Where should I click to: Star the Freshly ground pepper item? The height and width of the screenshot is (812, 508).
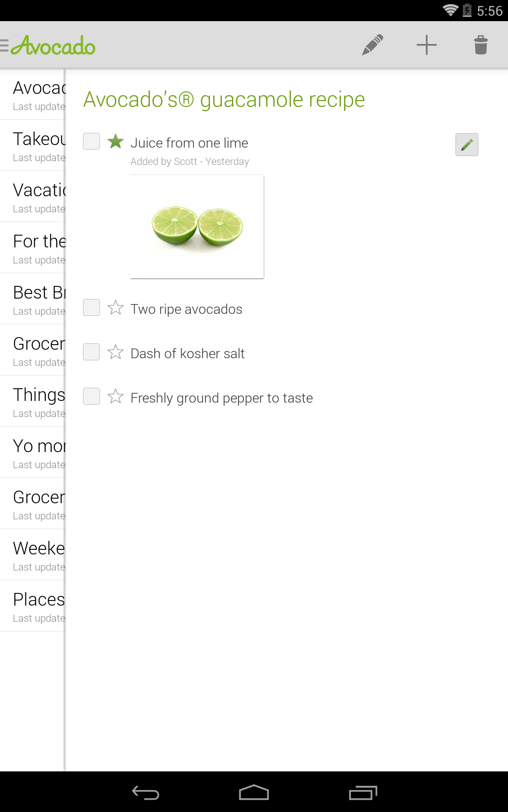(115, 396)
